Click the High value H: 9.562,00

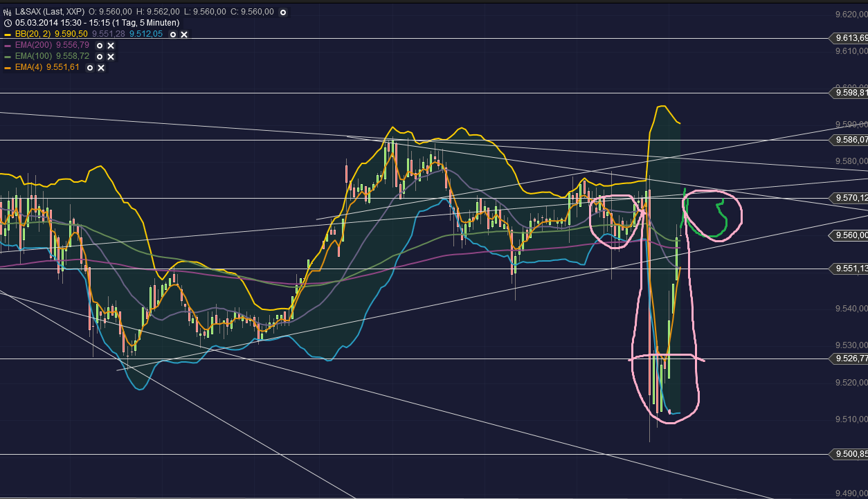(158, 12)
